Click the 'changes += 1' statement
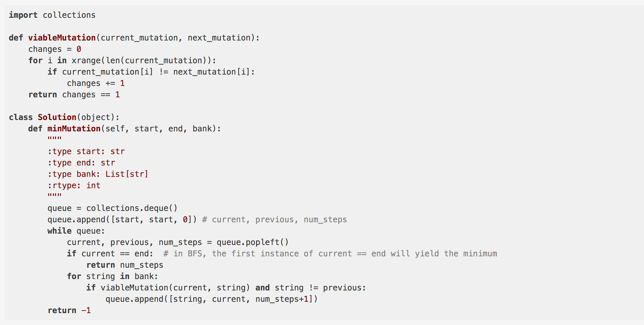This screenshot has width=644, height=325. 96,83
